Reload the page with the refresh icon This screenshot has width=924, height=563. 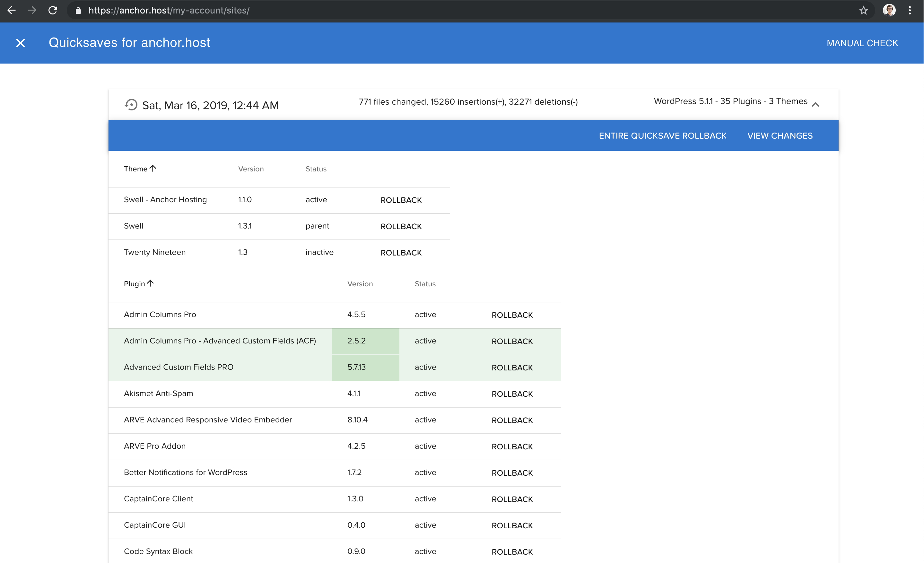[53, 11]
